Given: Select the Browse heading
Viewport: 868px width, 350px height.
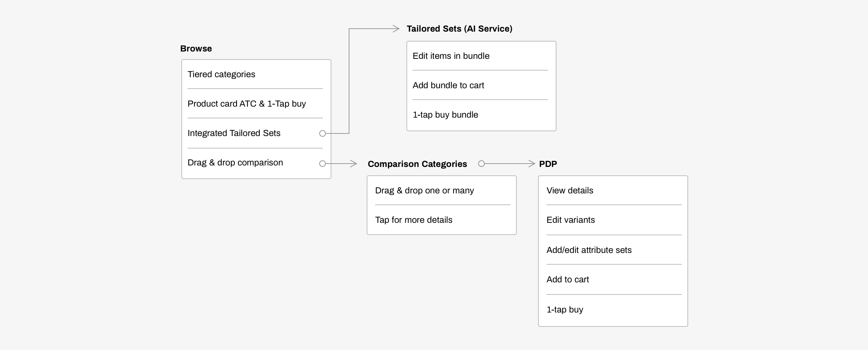Looking at the screenshot, I should (196, 49).
